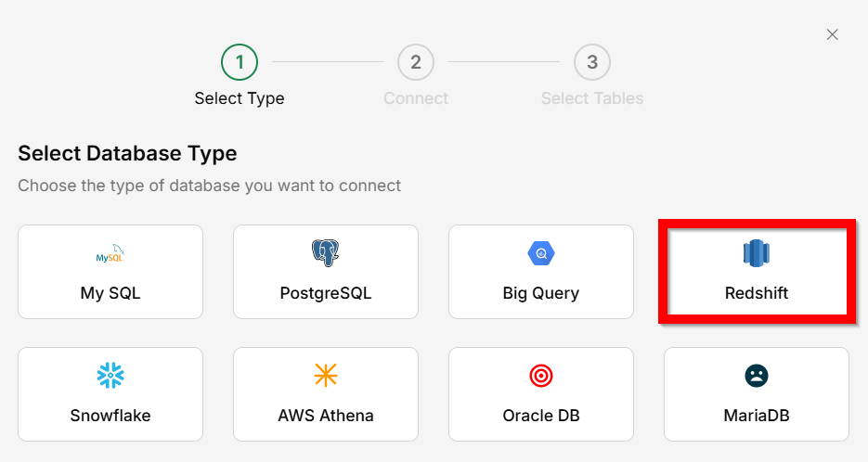Click the MariaDB sad face icon
The height and width of the screenshot is (462, 868).
[x=757, y=375]
